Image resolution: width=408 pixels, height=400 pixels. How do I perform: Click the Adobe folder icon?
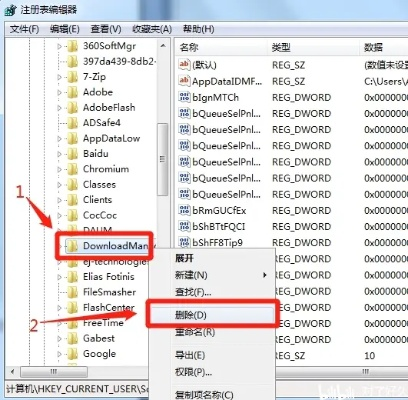coord(72,92)
